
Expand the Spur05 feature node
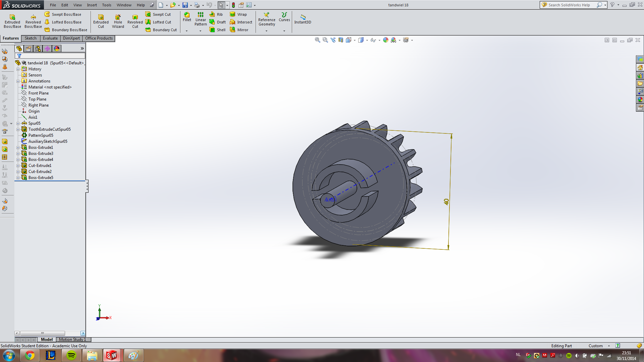(x=18, y=123)
